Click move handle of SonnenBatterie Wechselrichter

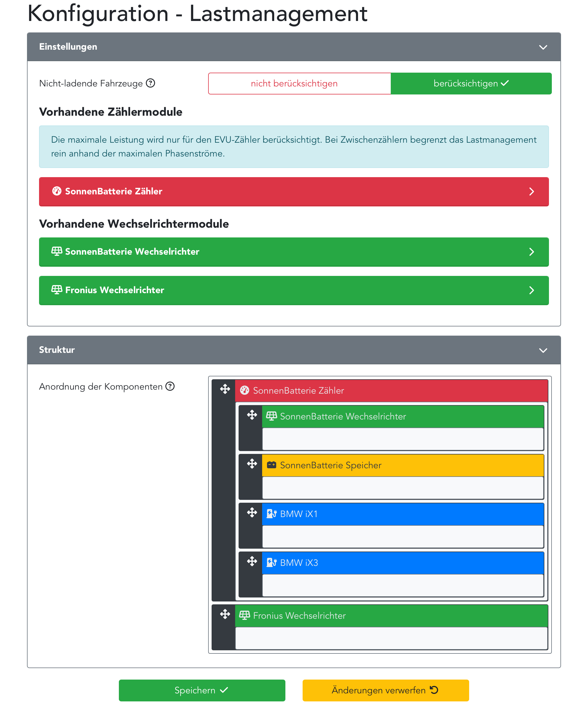(x=252, y=415)
